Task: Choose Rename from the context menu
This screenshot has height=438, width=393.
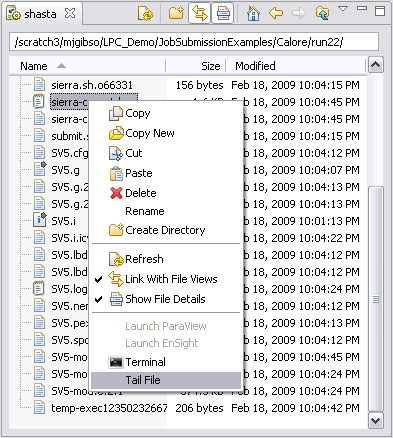Action: [x=166, y=211]
